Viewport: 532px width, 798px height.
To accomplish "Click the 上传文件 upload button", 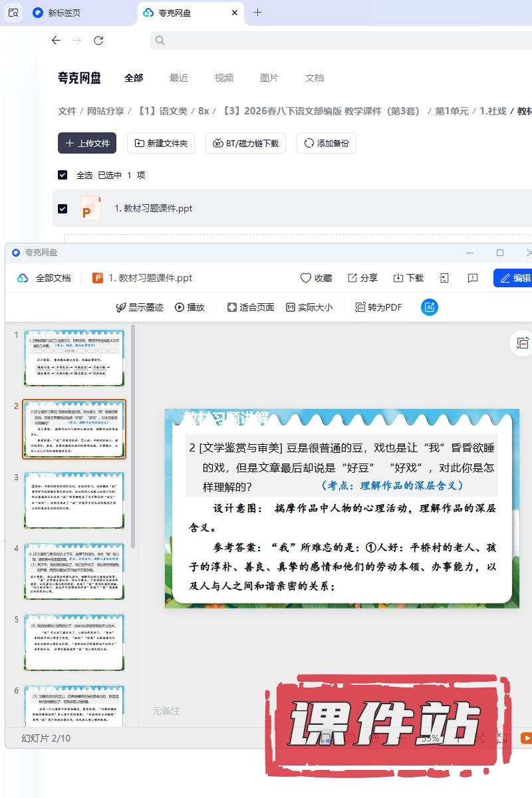I will click(x=87, y=143).
